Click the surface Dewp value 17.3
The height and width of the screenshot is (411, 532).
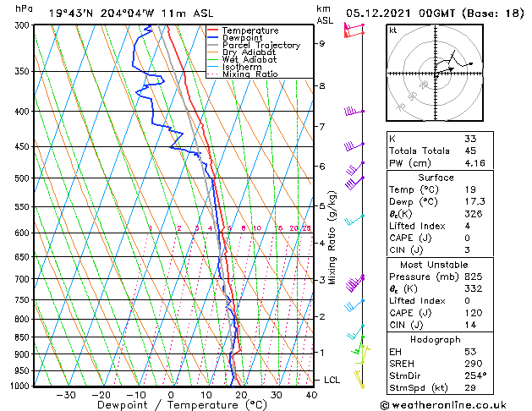(x=475, y=202)
